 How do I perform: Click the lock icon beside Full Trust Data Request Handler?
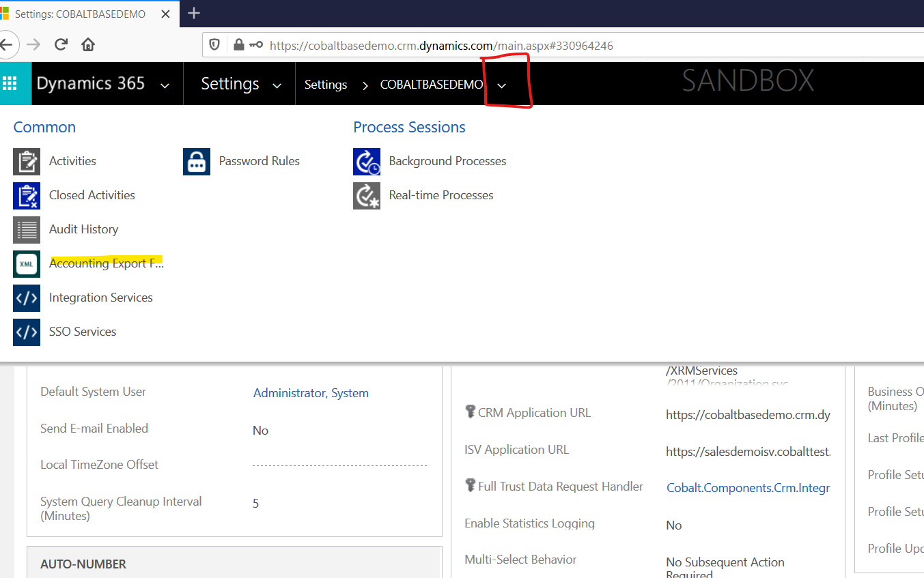[x=470, y=485]
